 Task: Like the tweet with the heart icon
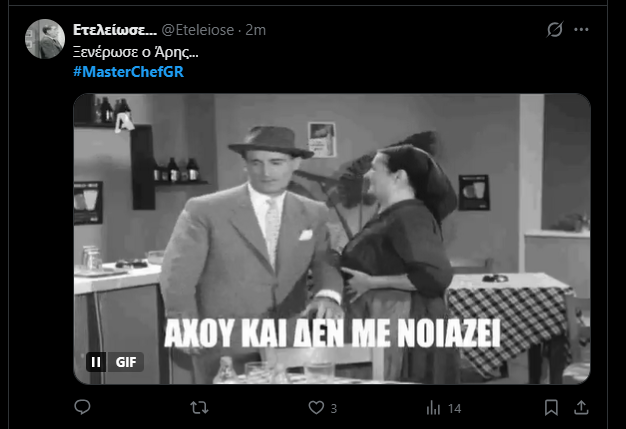click(x=316, y=407)
